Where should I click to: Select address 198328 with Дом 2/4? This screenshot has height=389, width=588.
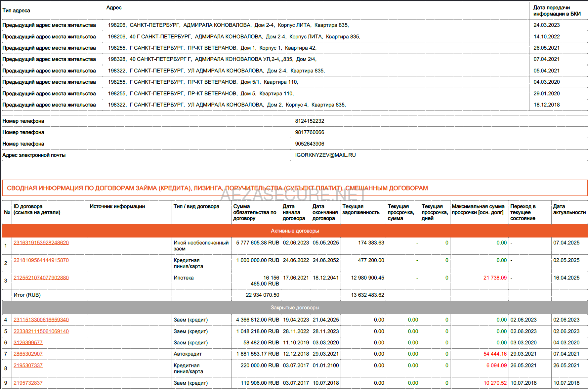pos(212,59)
